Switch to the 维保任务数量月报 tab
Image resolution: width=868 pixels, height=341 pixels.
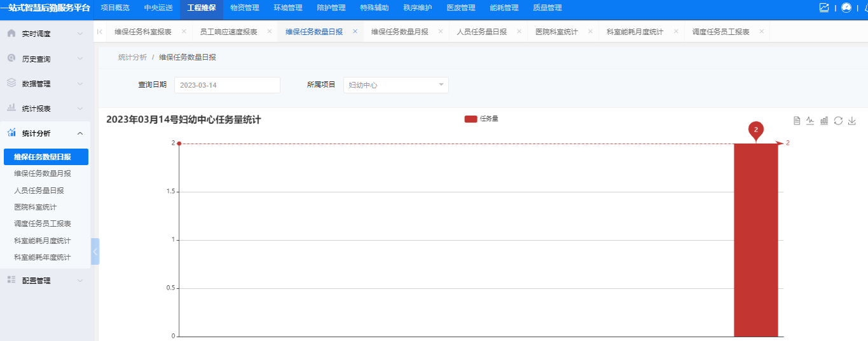point(399,32)
